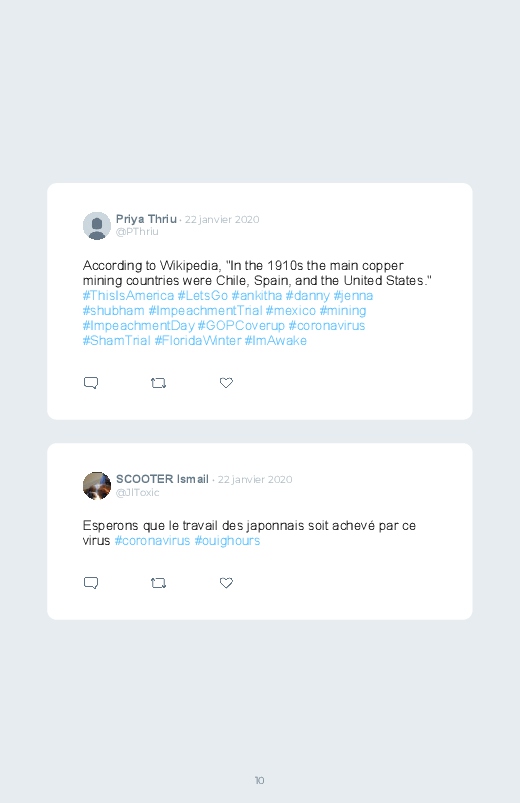Open SCOOTER Ismail's profile picture
This screenshot has height=803, width=520.
pos(97,486)
